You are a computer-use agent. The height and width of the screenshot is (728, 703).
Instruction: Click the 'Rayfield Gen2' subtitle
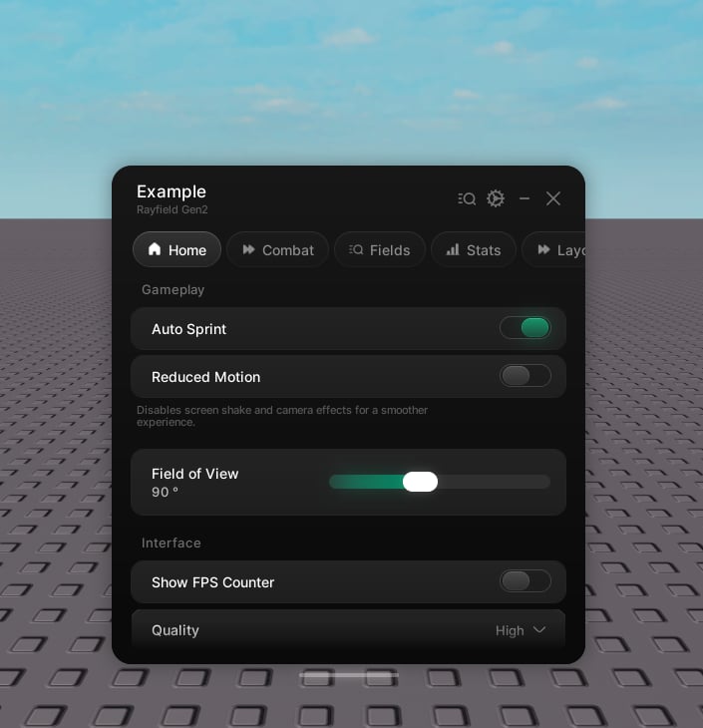pos(172,209)
